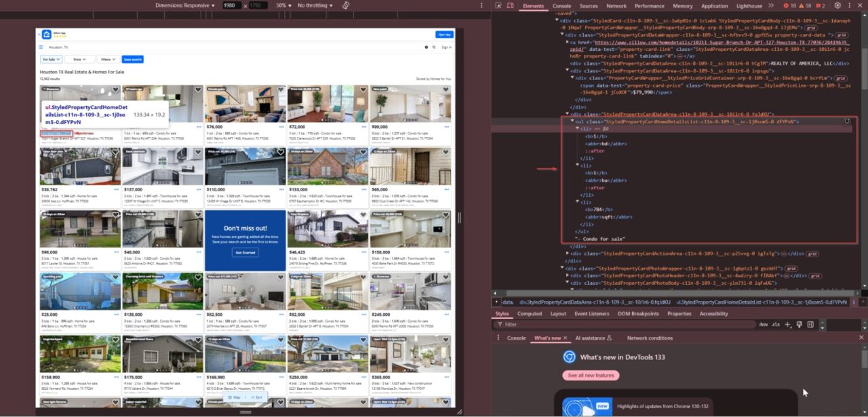Select the inspect element picker icon
The height and width of the screenshot is (417, 868).
coord(497,5)
